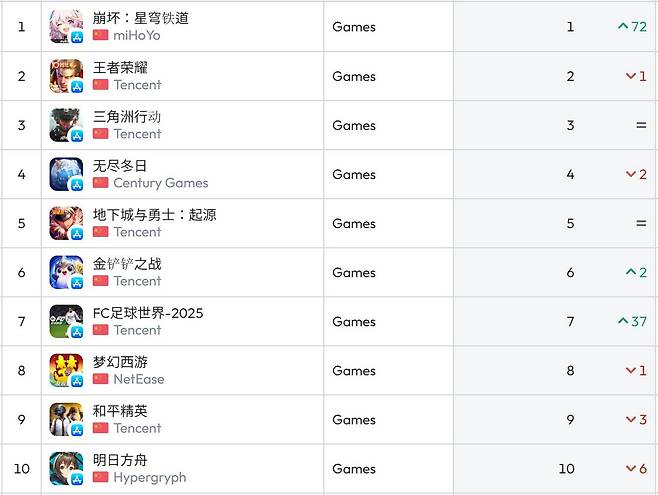Click the 崩坏：星穹铁道 app icon
The width and height of the screenshot is (658, 495).
(66, 27)
